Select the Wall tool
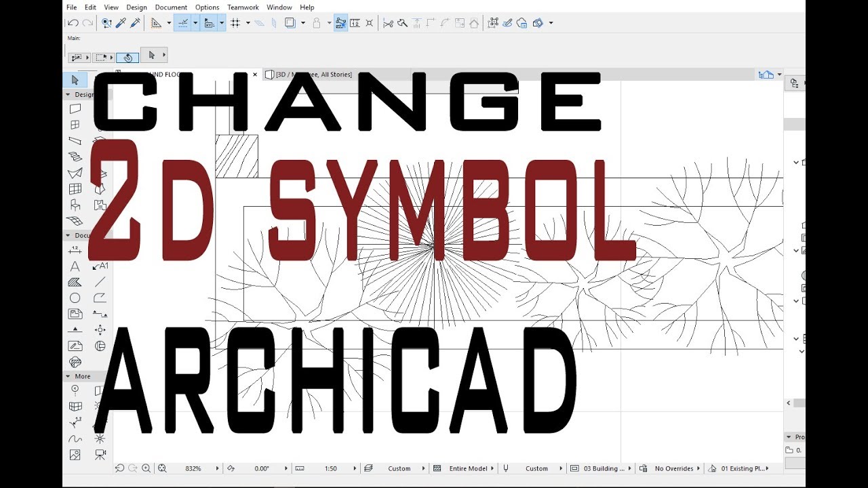Viewport: 868px width, 488px height. pyautogui.click(x=75, y=109)
